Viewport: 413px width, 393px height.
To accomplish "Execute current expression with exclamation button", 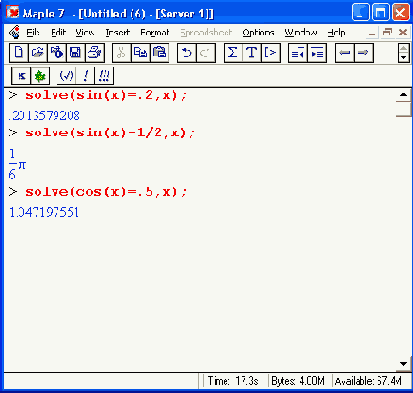I will tap(86, 76).
